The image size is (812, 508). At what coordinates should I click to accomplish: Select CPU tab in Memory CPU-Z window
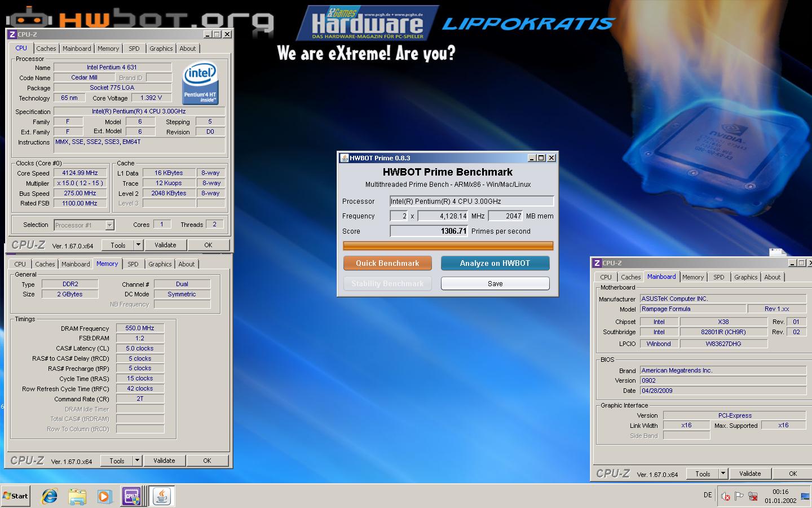pyautogui.click(x=20, y=264)
